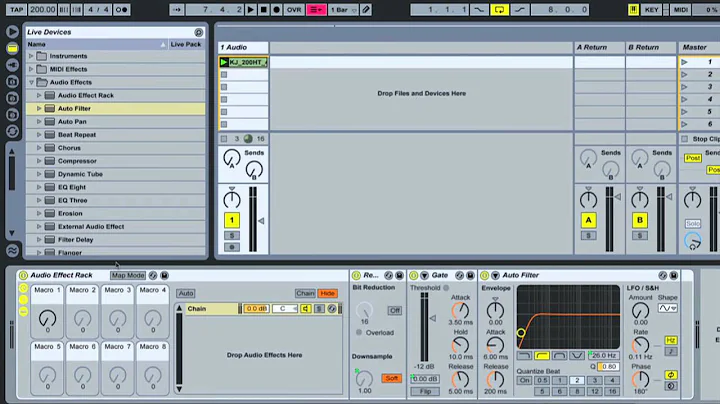Solo track 1 Audio

pyautogui.click(x=232, y=236)
